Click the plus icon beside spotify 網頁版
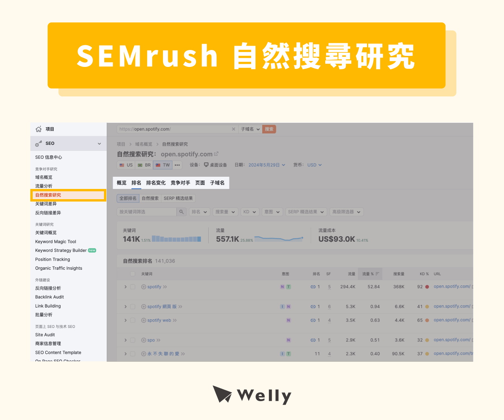Image resolution: width=504 pixels, height=420 pixels. tap(144, 307)
